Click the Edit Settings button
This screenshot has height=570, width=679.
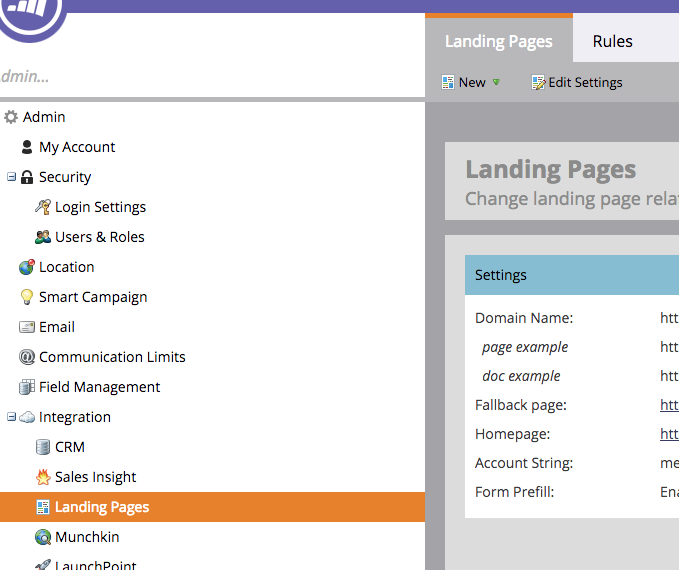577,82
